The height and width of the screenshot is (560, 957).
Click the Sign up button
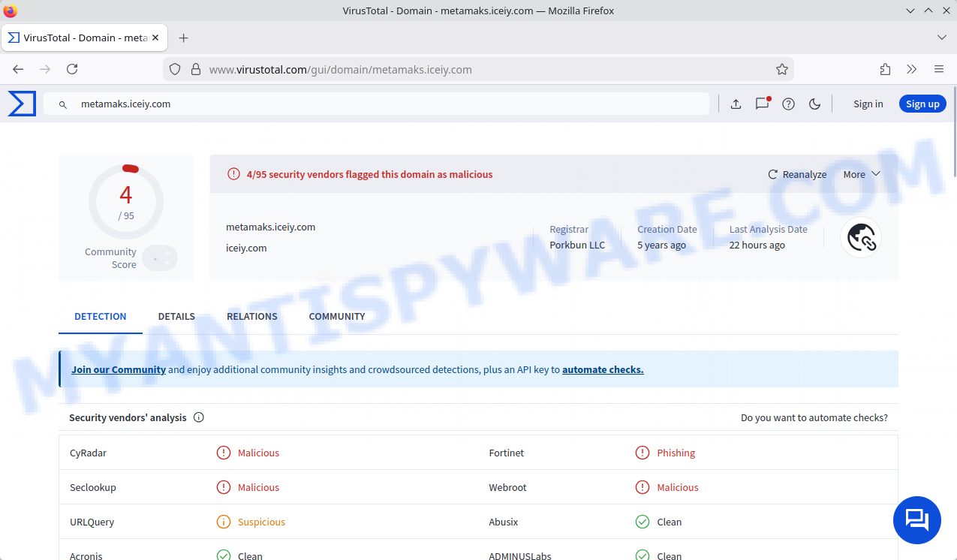[x=922, y=104]
